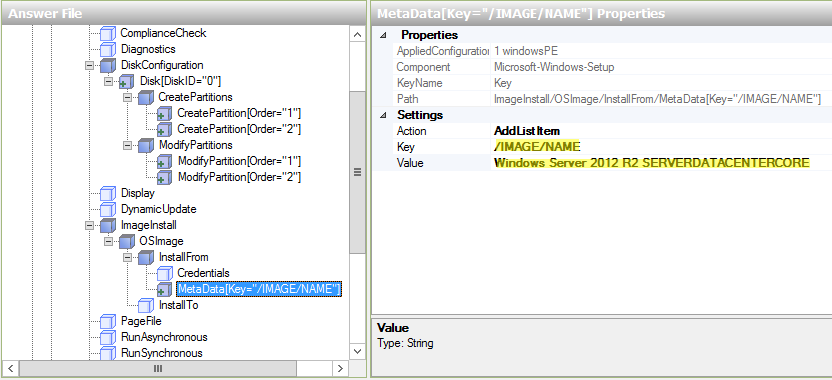Image resolution: width=832 pixels, height=380 pixels.
Task: Select CreatePartition[Order="1"] label
Action: [x=239, y=114]
